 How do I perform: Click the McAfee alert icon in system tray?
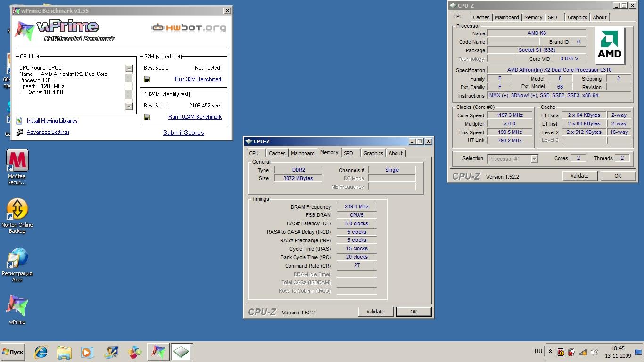[x=561, y=352]
